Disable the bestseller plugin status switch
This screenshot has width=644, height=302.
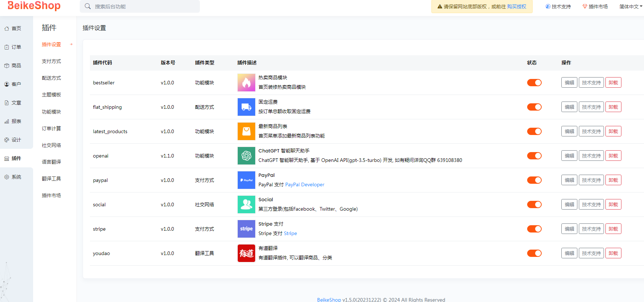(x=534, y=83)
